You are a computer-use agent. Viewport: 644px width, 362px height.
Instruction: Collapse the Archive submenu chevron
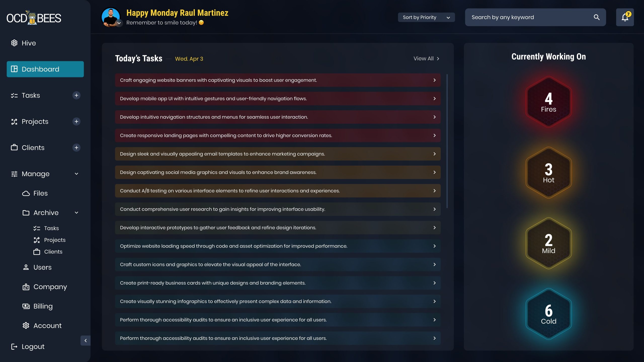[x=76, y=213]
